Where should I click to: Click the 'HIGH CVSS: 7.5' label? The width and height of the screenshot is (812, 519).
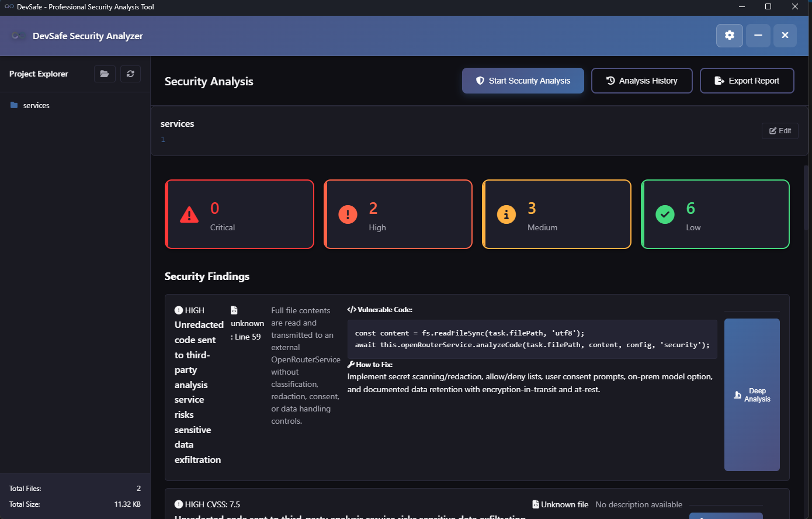click(x=207, y=504)
